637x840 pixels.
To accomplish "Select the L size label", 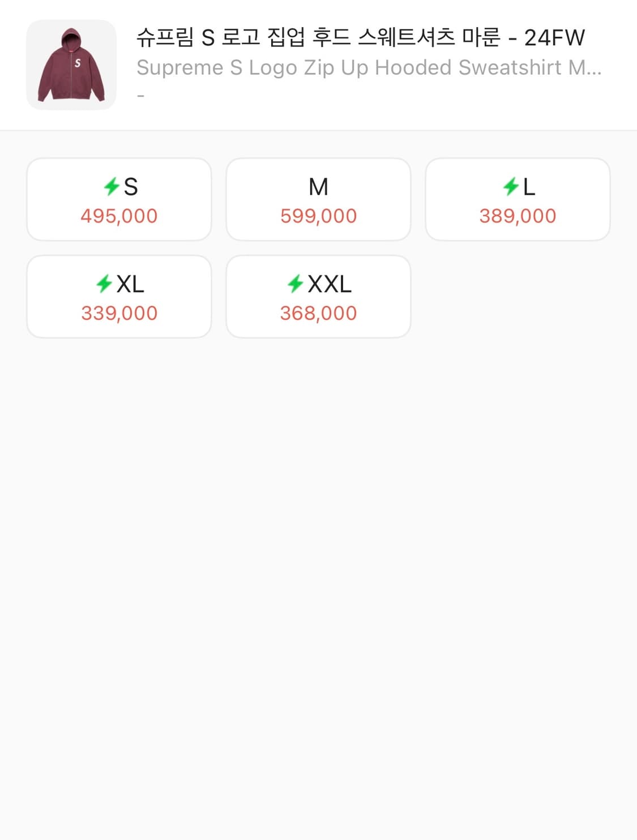I will click(529, 187).
